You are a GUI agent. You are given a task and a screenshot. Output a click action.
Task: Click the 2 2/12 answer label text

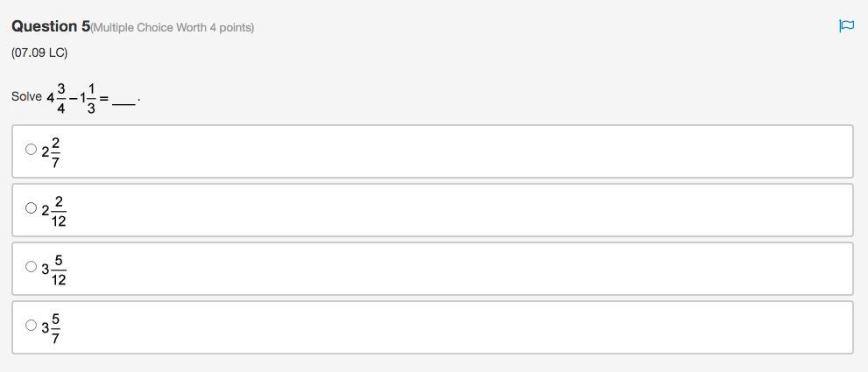click(x=54, y=211)
